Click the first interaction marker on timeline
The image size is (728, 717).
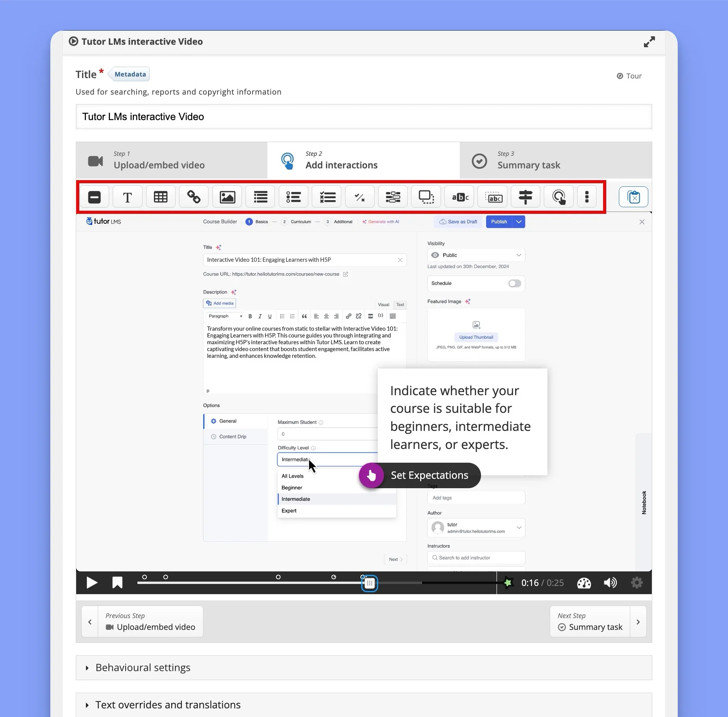pos(145,577)
